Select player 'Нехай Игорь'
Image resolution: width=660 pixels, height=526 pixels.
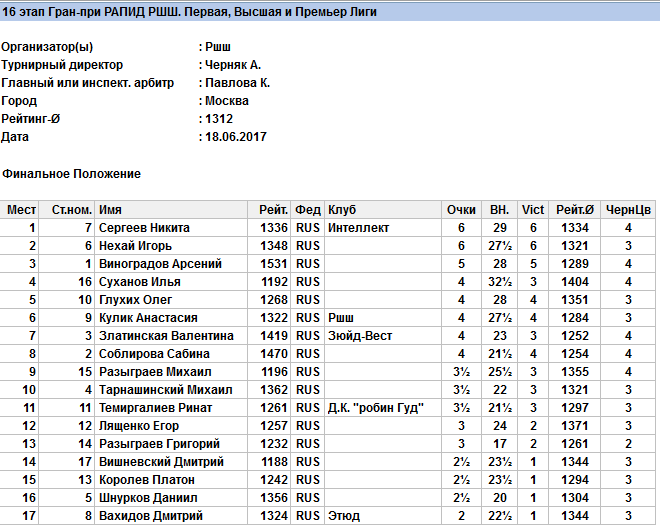(136, 246)
